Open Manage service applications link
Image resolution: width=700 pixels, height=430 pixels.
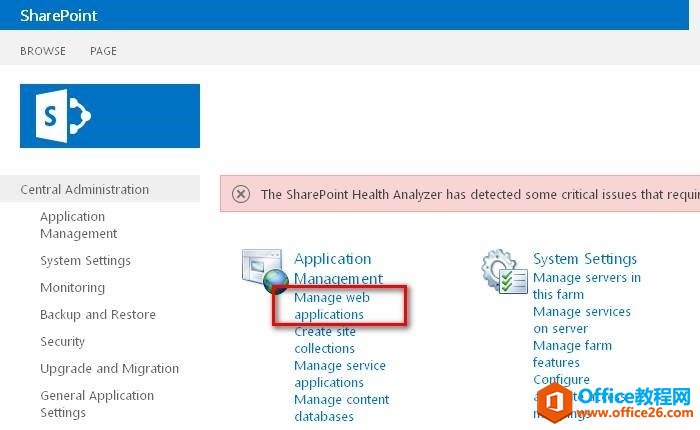pos(340,374)
